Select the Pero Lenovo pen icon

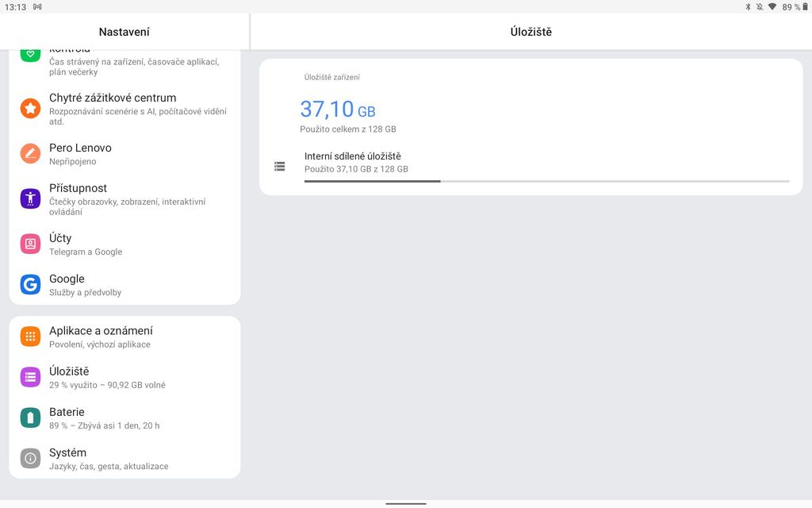pyautogui.click(x=29, y=154)
